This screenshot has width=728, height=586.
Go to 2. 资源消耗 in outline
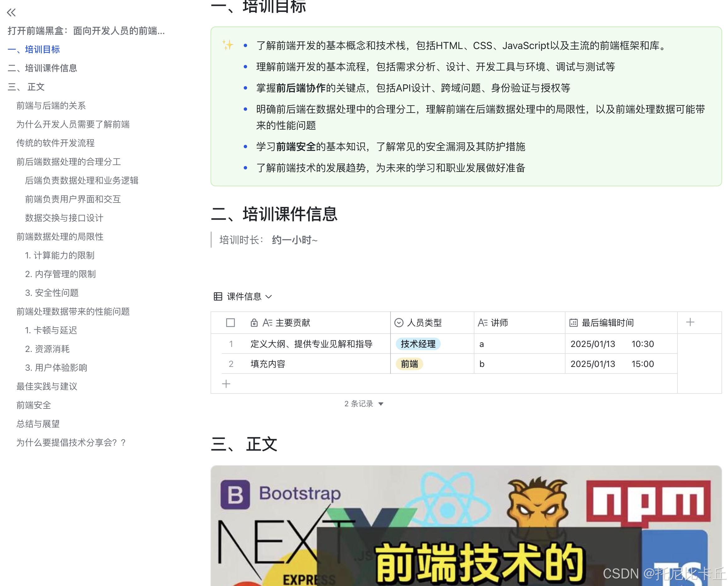pos(47,349)
